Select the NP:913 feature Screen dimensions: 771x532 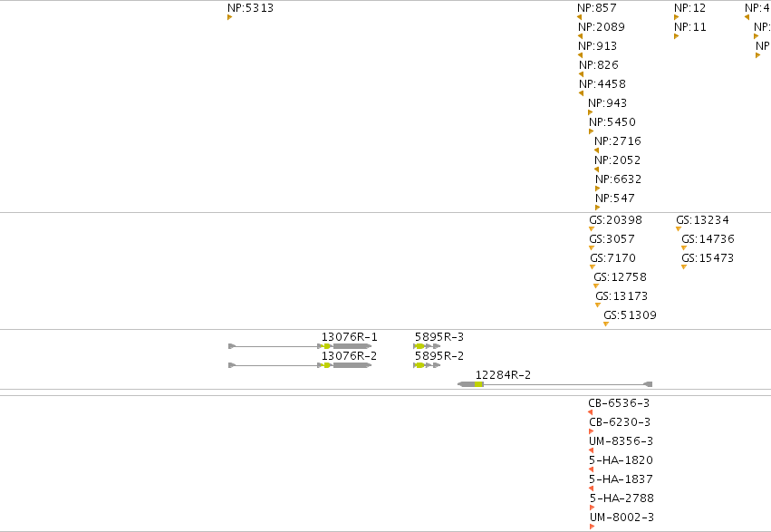[597, 45]
